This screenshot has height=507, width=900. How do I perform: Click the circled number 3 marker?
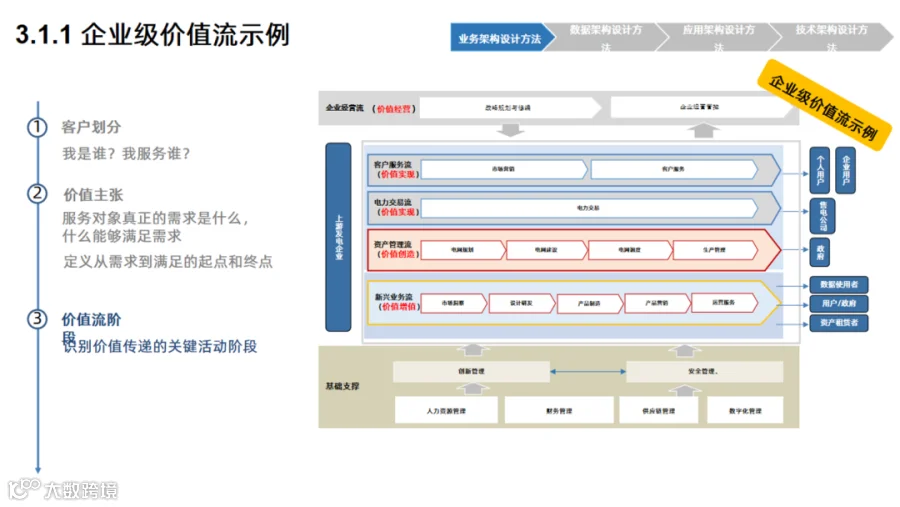[37, 319]
